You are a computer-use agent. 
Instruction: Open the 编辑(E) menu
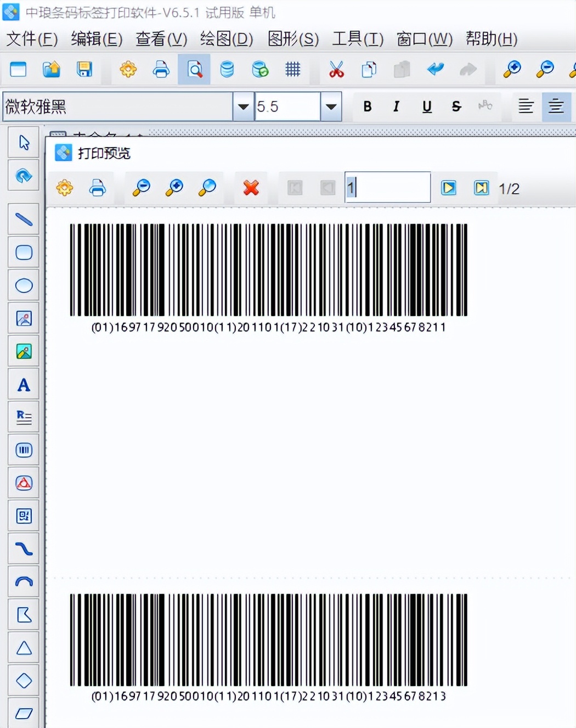97,39
